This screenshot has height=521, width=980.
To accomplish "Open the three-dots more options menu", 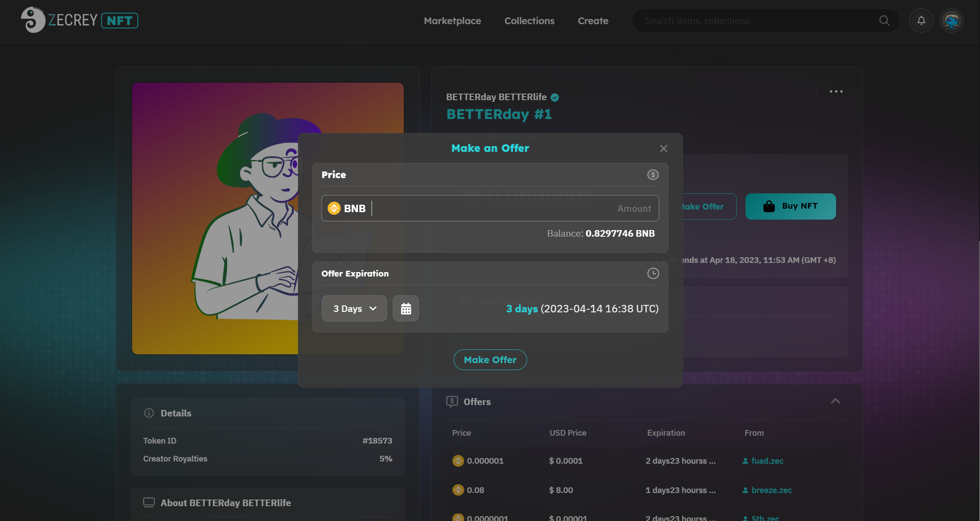I will [x=836, y=91].
